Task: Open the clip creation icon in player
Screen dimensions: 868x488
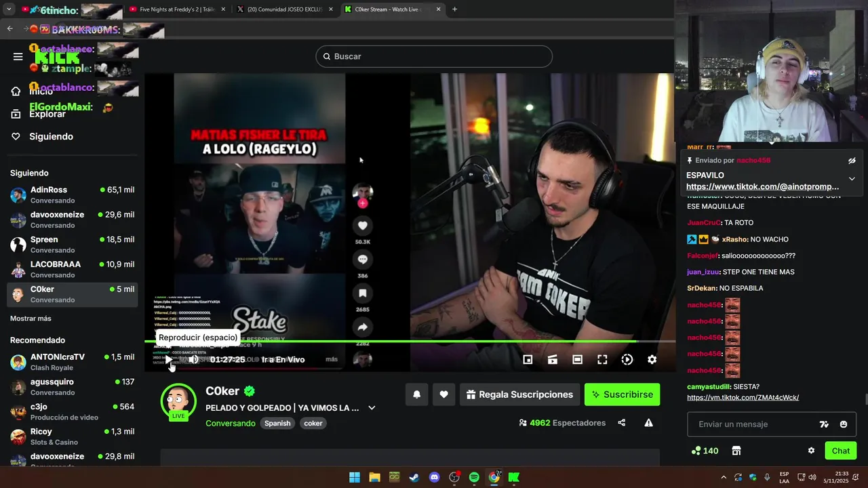Action: [x=553, y=360]
